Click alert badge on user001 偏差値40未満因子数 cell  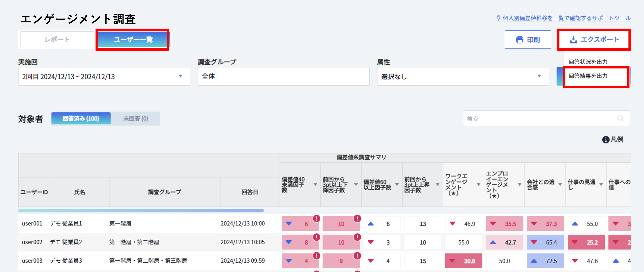(316, 219)
